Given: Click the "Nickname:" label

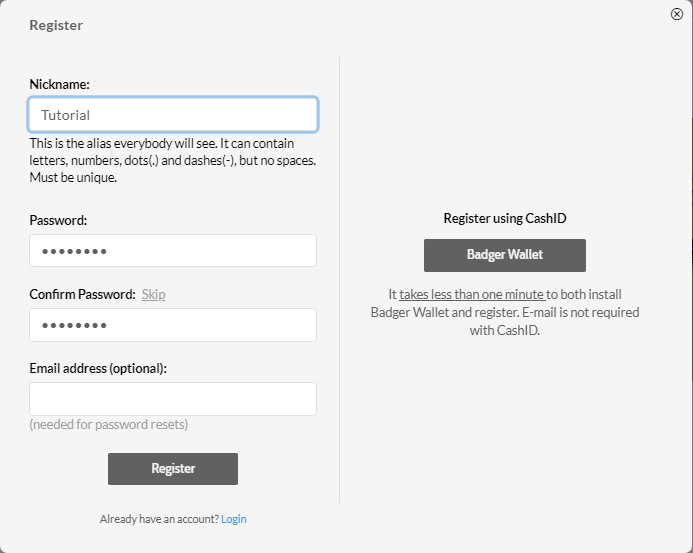Looking at the screenshot, I should pyautogui.click(x=60, y=84).
